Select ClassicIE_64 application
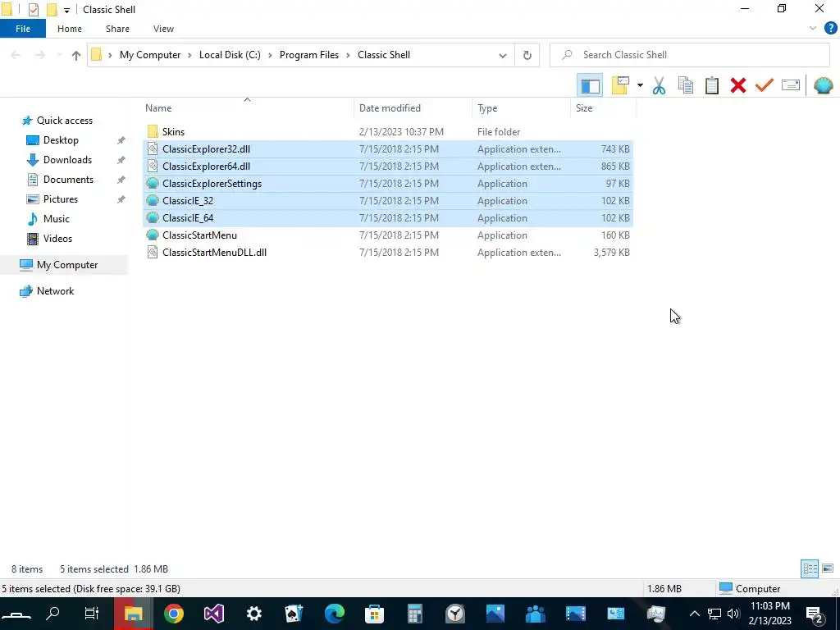840x630 pixels. pyautogui.click(x=388, y=218)
